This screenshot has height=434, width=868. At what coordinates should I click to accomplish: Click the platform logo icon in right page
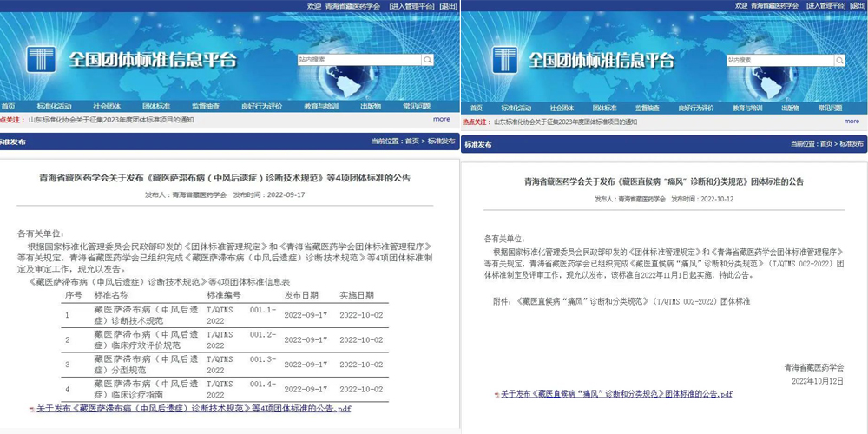tap(503, 60)
